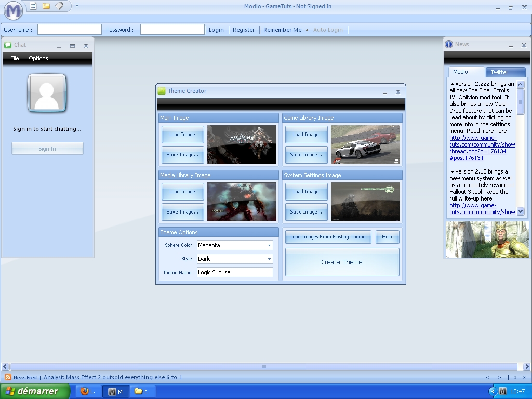Expand hidden system tray icons
The image size is (532, 399).
click(x=493, y=391)
